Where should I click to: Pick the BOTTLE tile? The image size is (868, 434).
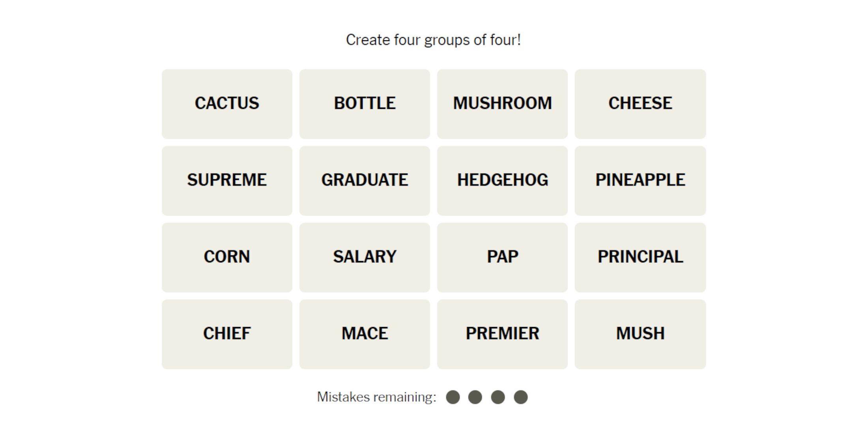tap(365, 104)
